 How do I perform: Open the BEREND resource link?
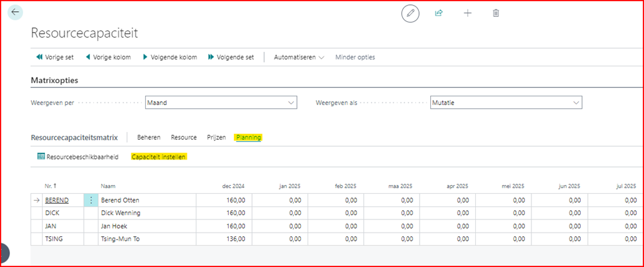pyautogui.click(x=57, y=200)
